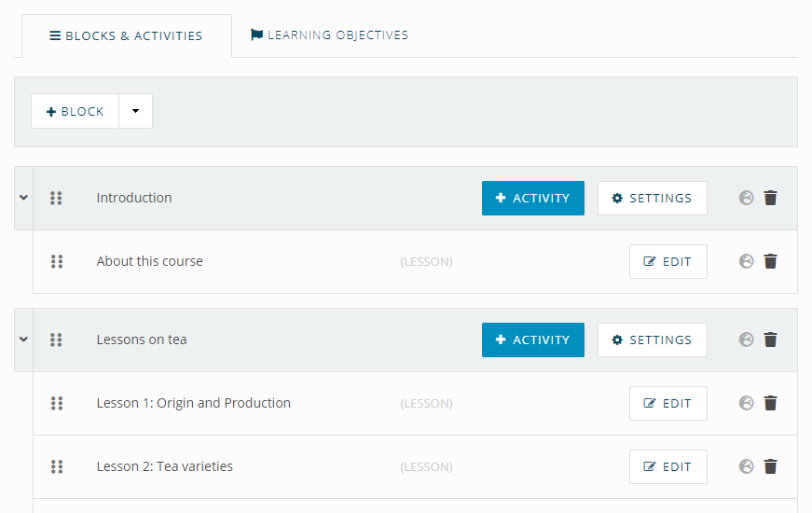Viewport: 812px width, 513px height.
Task: Click the + Block button
Action: [76, 111]
